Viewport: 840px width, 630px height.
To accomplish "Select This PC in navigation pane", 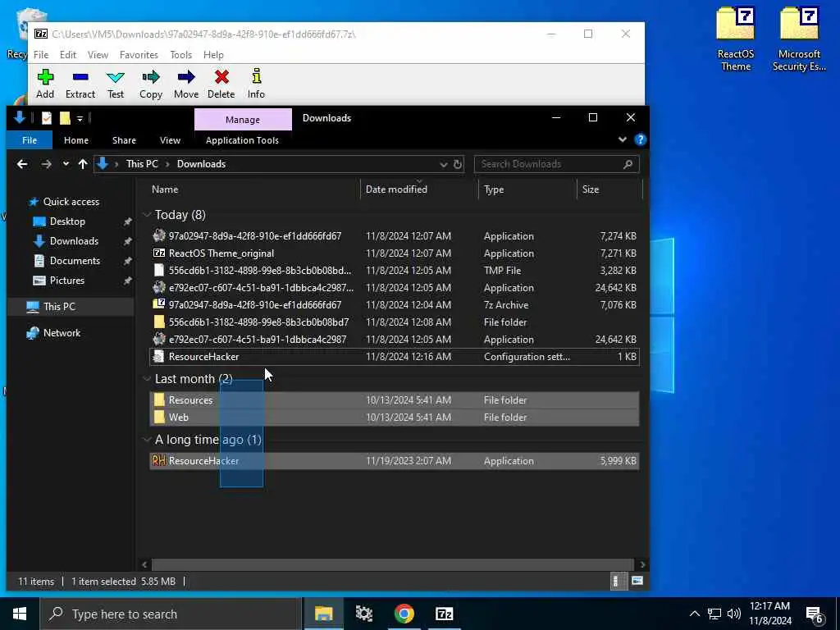I will click(59, 307).
